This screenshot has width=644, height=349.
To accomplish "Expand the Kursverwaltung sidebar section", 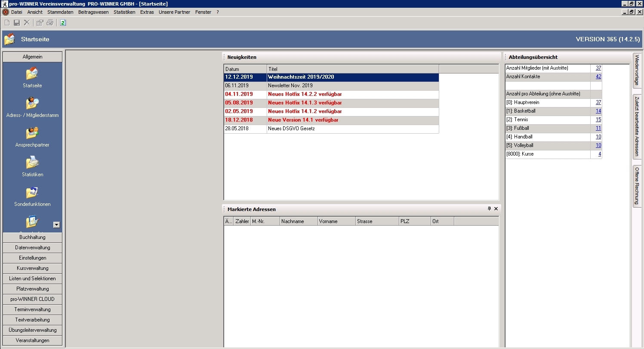I will click(x=32, y=268).
